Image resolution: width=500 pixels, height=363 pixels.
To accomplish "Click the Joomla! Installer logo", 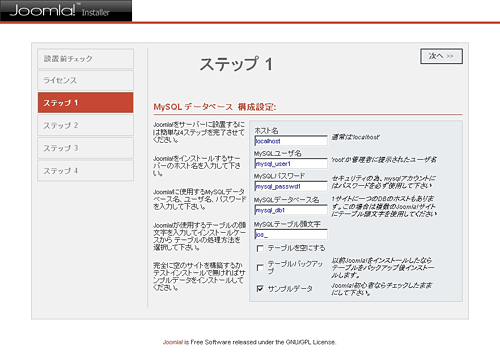I will pos(66,11).
